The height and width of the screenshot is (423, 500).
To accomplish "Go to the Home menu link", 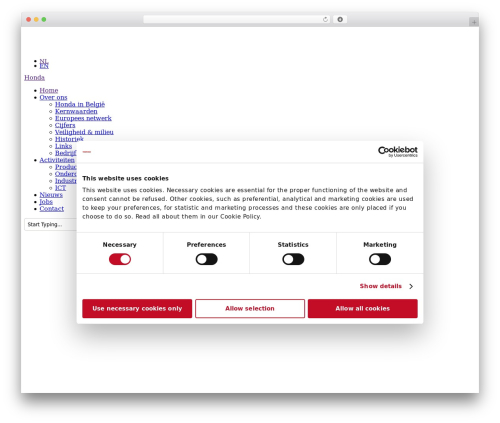I will click(x=49, y=90).
